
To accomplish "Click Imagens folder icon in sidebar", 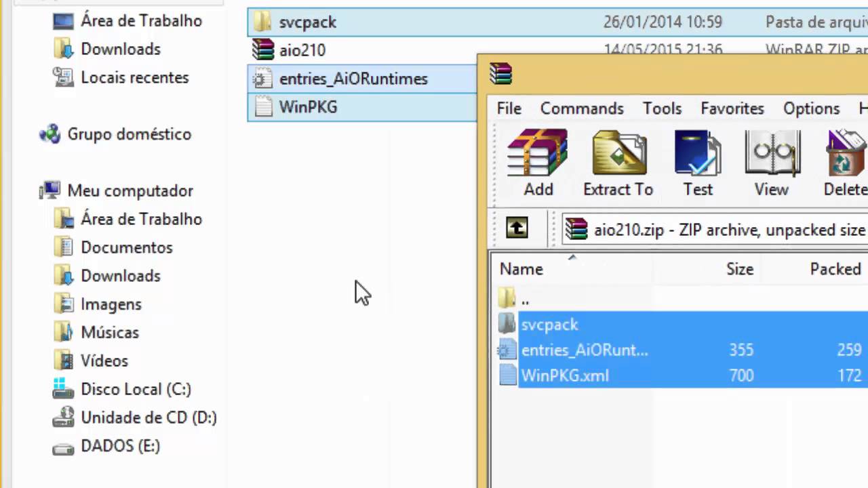I will 63,304.
